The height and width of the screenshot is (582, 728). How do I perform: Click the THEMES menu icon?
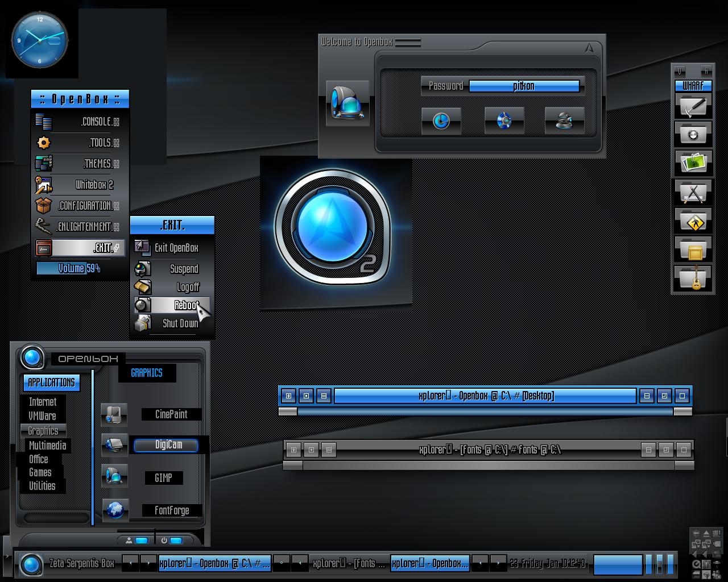pos(43,164)
